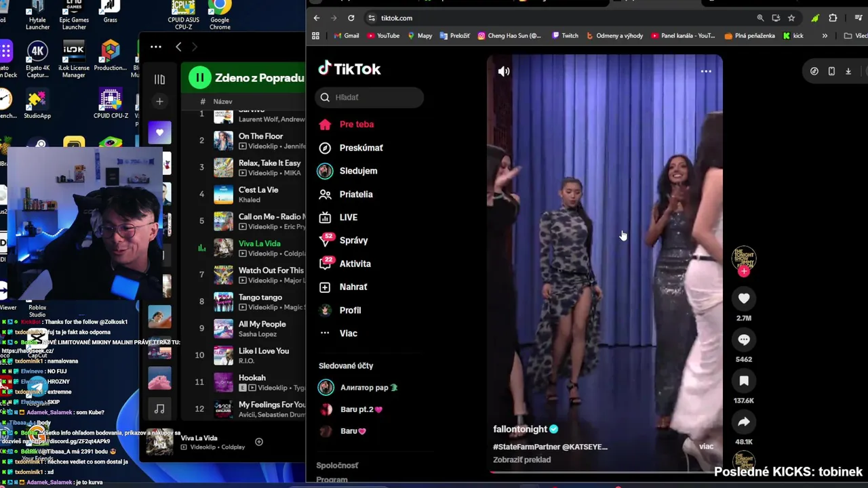
Task: Click Spotify create playlist plus button
Action: pos(159,102)
